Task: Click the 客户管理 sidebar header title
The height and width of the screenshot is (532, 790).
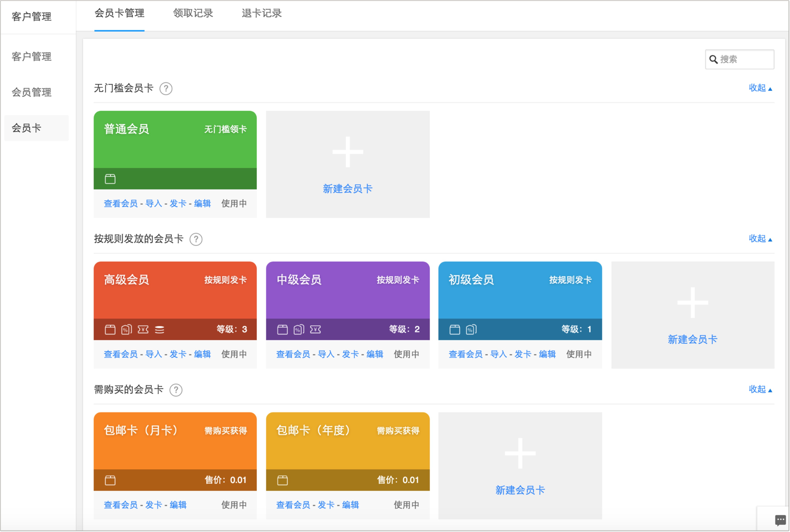Action: pyautogui.click(x=32, y=16)
